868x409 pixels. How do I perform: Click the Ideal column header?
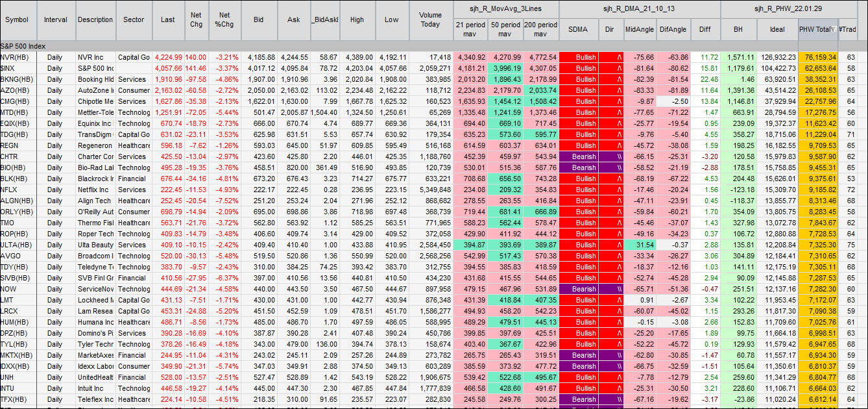click(x=777, y=29)
